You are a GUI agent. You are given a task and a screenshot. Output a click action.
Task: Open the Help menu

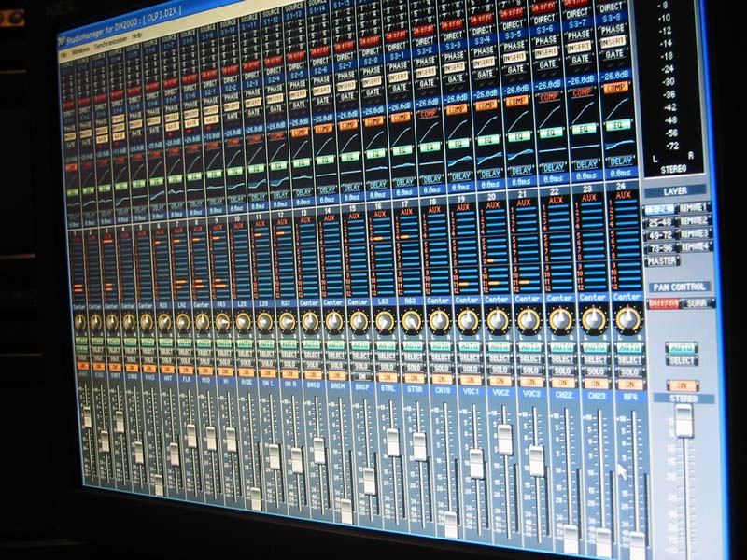pos(137,35)
